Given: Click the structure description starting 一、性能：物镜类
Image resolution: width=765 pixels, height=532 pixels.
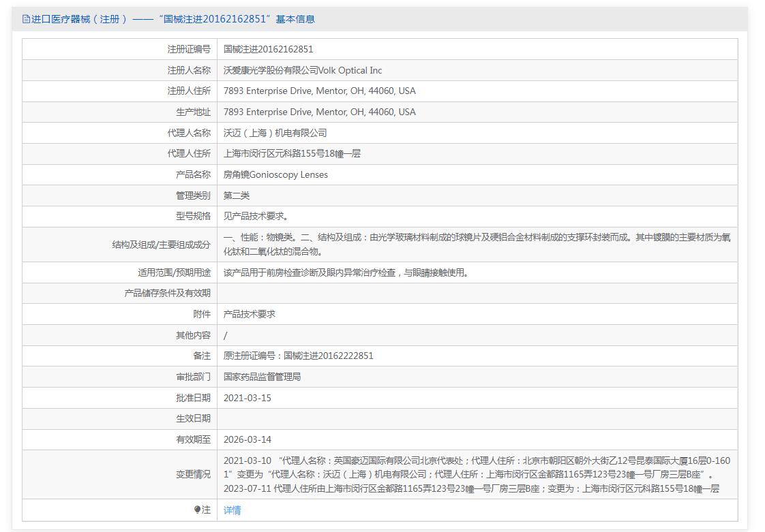Looking at the screenshot, I should coord(477,245).
